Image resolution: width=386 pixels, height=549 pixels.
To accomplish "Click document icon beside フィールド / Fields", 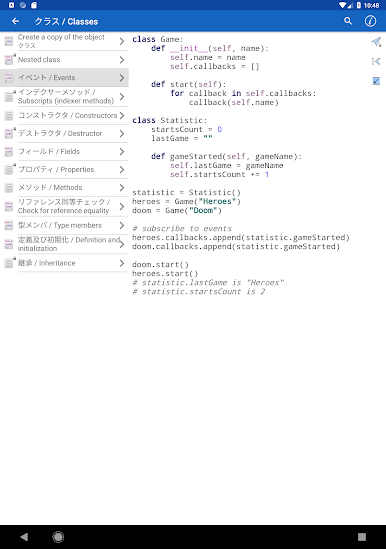I will pyautogui.click(x=9, y=152).
